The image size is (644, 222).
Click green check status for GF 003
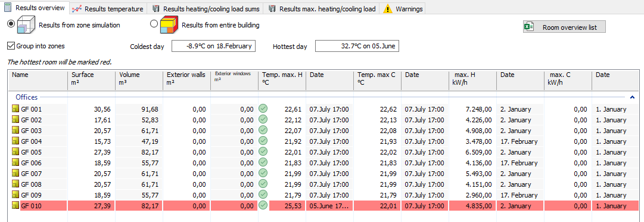[263, 130]
